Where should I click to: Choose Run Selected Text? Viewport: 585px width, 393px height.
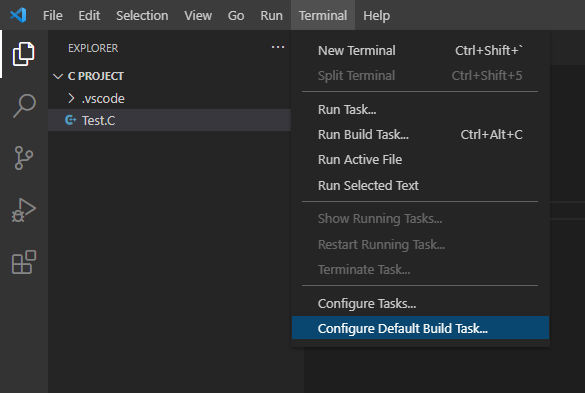(x=420, y=185)
